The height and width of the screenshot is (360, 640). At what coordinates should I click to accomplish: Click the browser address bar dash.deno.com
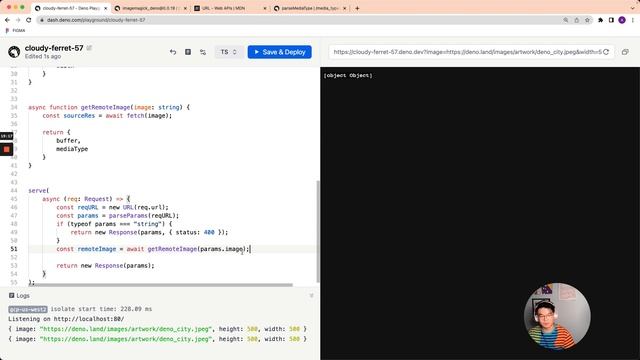point(300,20)
